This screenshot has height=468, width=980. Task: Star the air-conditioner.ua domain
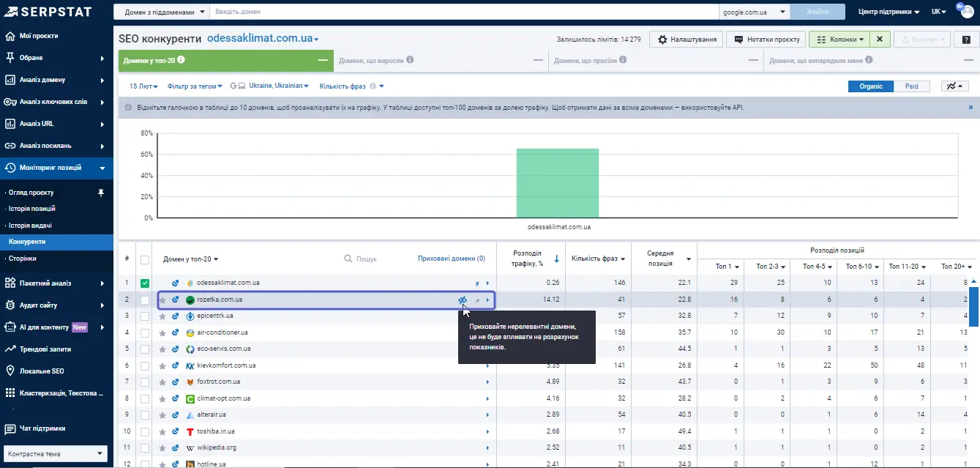tap(162, 333)
